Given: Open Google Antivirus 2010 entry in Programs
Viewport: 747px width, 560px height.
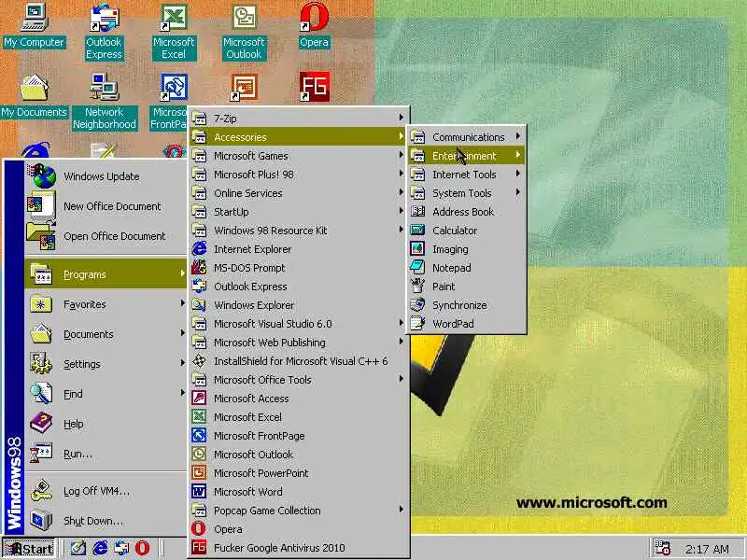Looking at the screenshot, I should click(x=298, y=548).
